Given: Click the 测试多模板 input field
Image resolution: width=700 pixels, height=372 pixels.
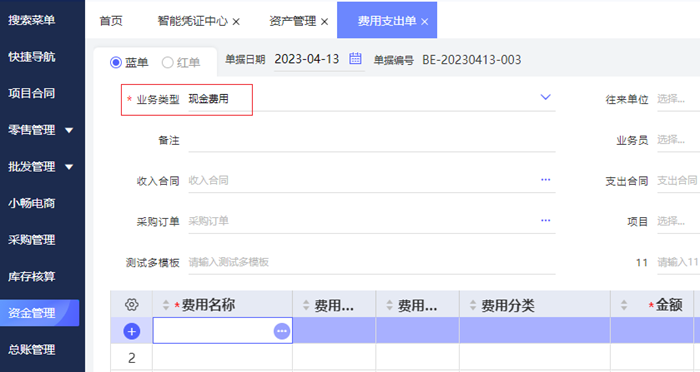Looking at the screenshot, I should (x=372, y=262).
